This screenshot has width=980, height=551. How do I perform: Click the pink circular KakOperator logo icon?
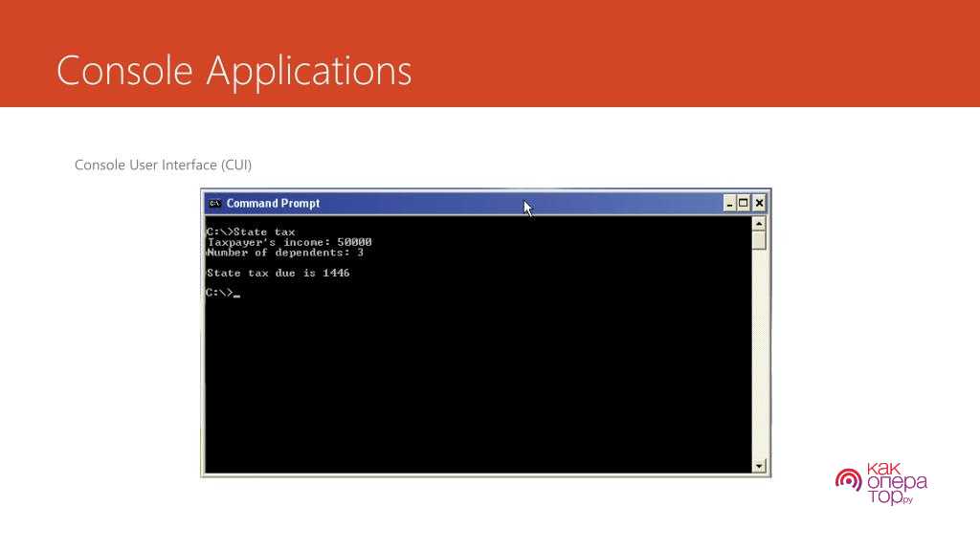848,479
